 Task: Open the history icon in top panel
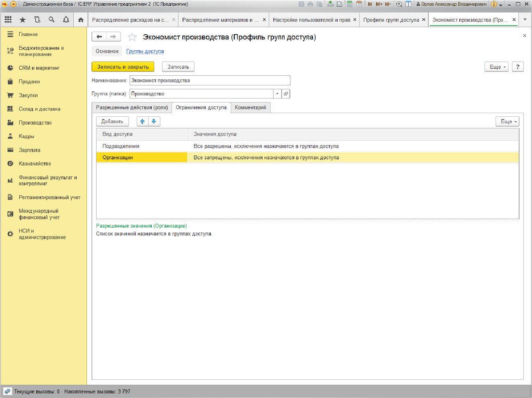(x=37, y=20)
